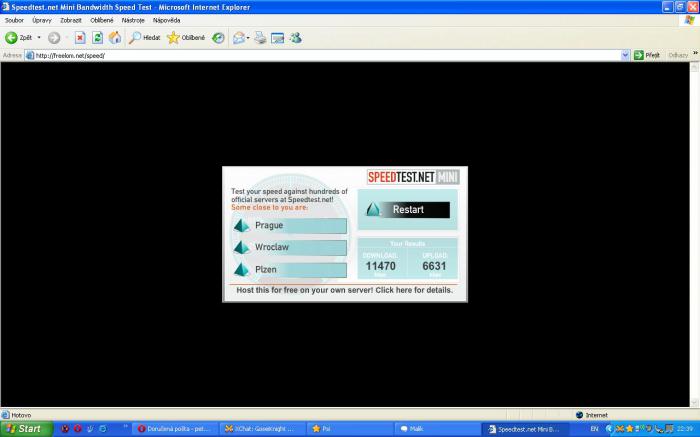Click the Internet zone status indicator

(x=592, y=415)
